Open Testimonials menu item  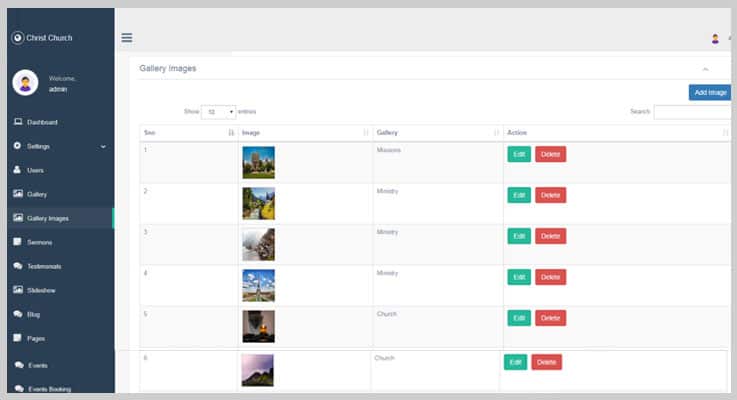(44, 266)
